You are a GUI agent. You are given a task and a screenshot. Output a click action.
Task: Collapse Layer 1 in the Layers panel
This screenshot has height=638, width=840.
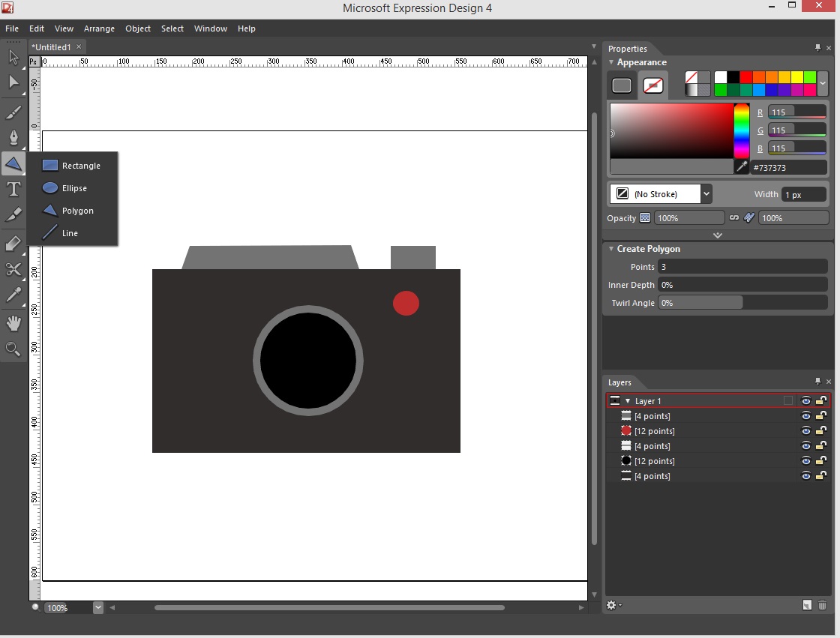pyautogui.click(x=628, y=401)
